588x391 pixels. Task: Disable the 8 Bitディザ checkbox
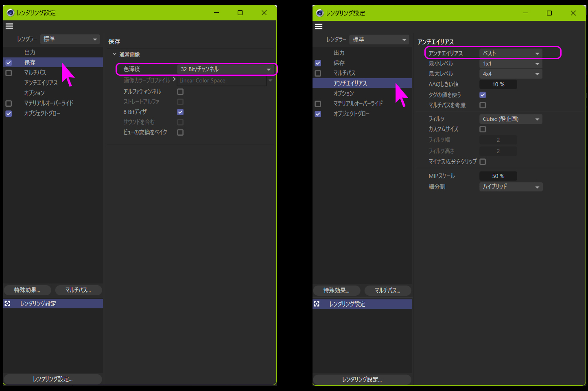(180, 112)
